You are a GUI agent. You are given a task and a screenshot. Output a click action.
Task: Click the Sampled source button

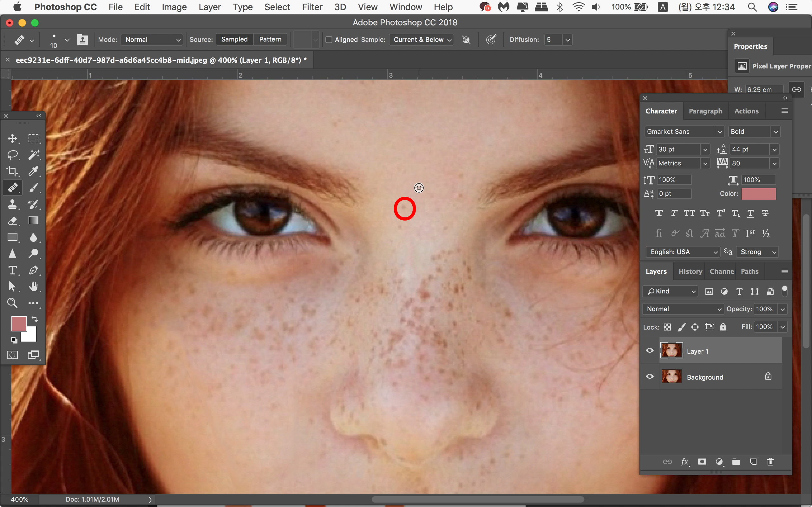(234, 39)
